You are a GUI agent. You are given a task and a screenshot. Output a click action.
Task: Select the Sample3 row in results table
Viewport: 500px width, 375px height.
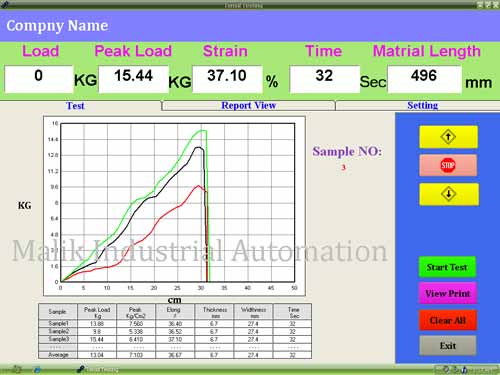(175, 339)
